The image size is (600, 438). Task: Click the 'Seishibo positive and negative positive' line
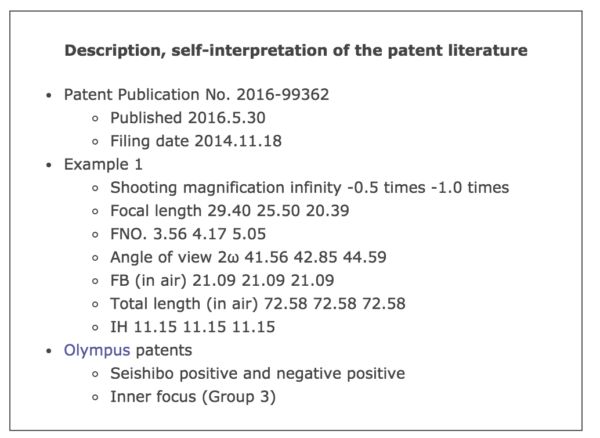257,374
